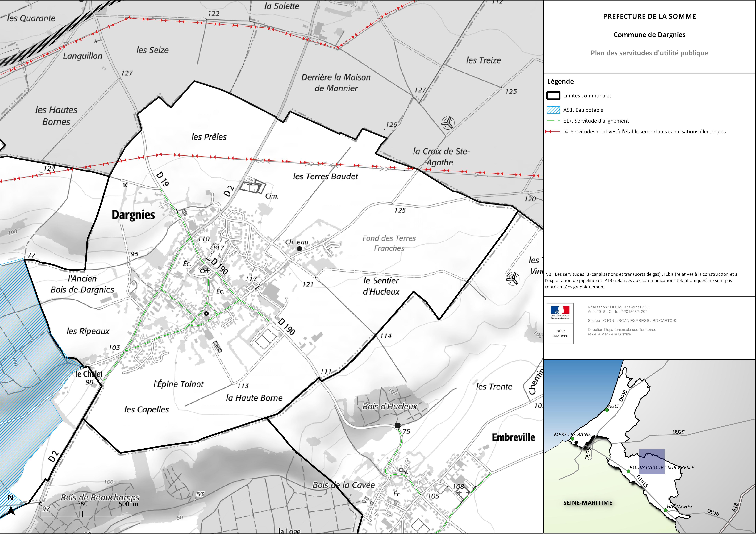The image size is (756, 534).
Task: Click the water tower dot by Ch. eau
Action: pos(299,249)
